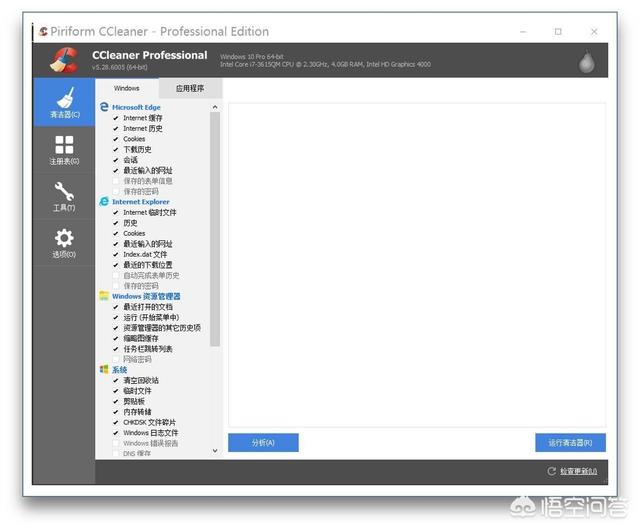This screenshot has width=640, height=530.
Task: Click the 最近的下载位置 entry text
Action: [x=148, y=265]
